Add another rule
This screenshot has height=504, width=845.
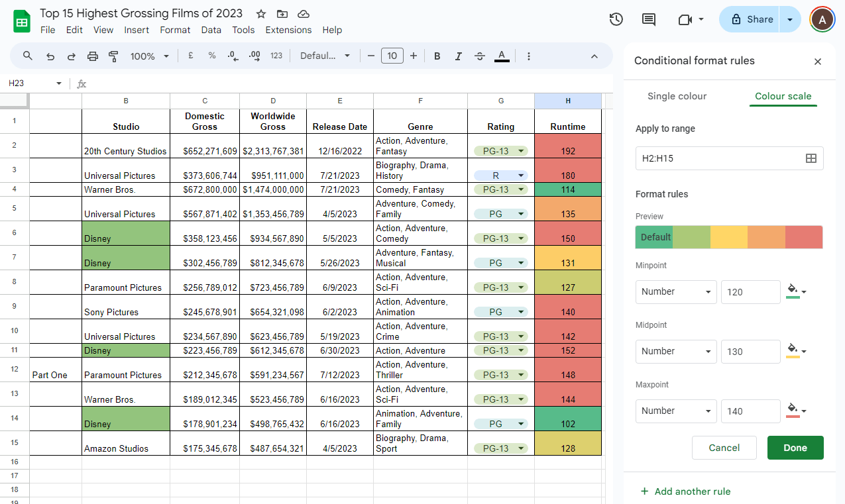point(685,491)
